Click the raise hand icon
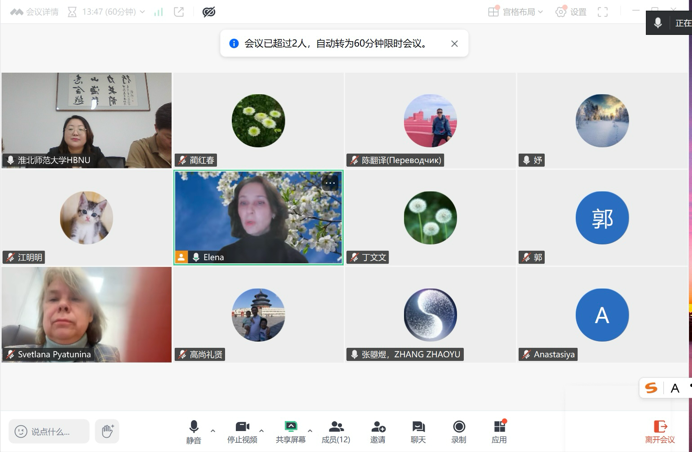The height and width of the screenshot is (452, 692). click(x=107, y=431)
